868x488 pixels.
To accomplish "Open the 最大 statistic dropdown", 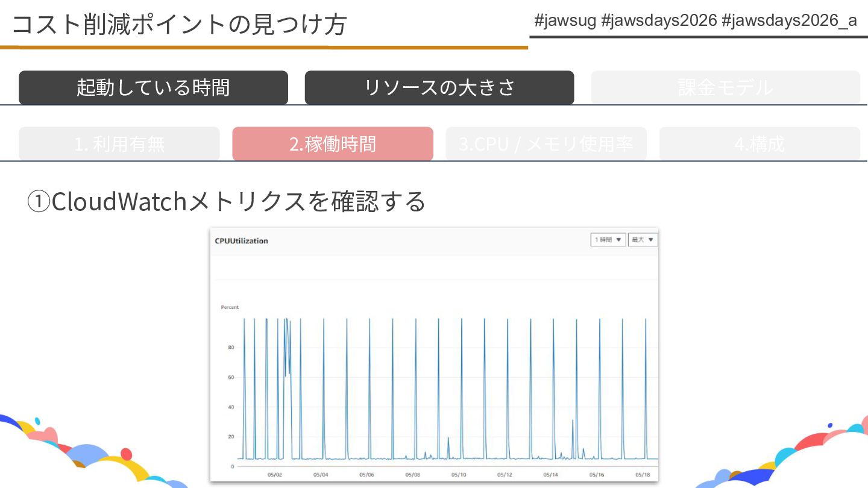I will tap(642, 240).
